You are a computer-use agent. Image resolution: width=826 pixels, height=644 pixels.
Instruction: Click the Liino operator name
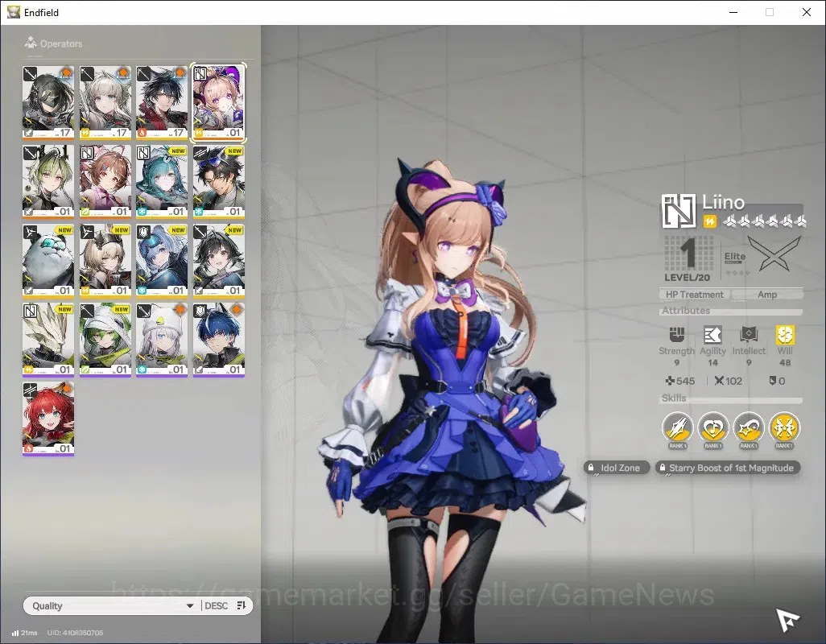(x=723, y=202)
